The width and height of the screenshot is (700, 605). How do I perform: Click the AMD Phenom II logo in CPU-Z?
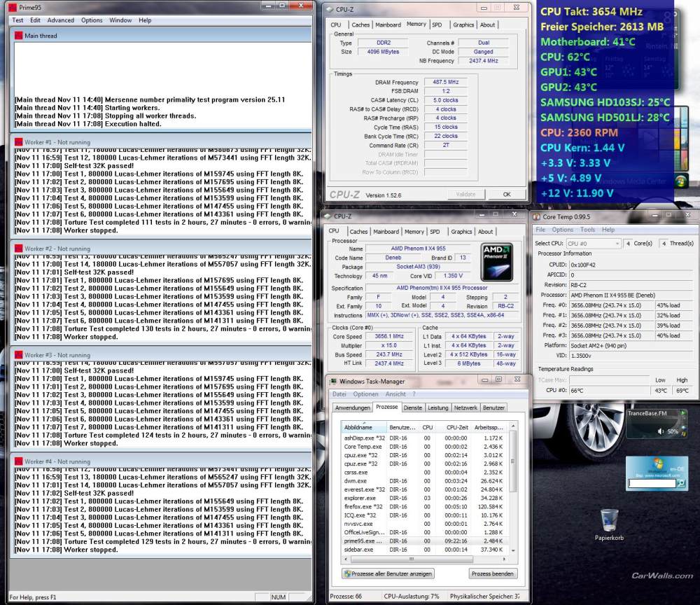coord(497,262)
